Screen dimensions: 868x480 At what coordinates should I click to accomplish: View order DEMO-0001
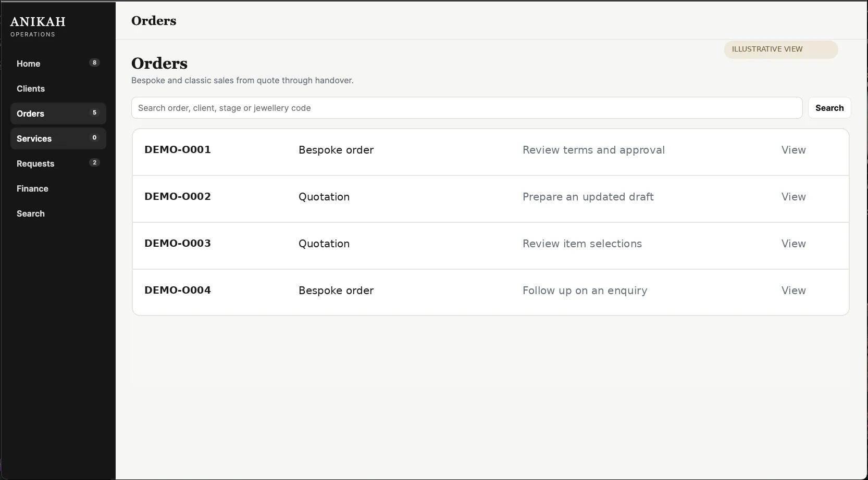pyautogui.click(x=793, y=150)
